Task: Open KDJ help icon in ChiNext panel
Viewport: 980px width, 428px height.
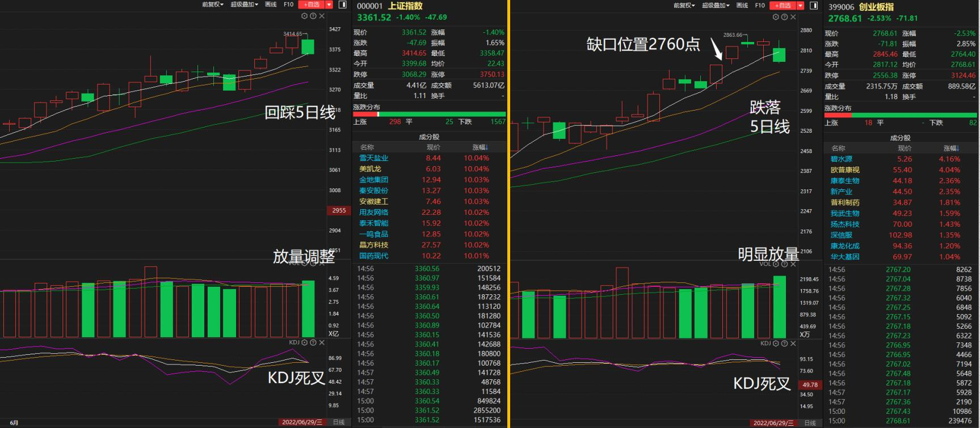Action: (x=785, y=343)
